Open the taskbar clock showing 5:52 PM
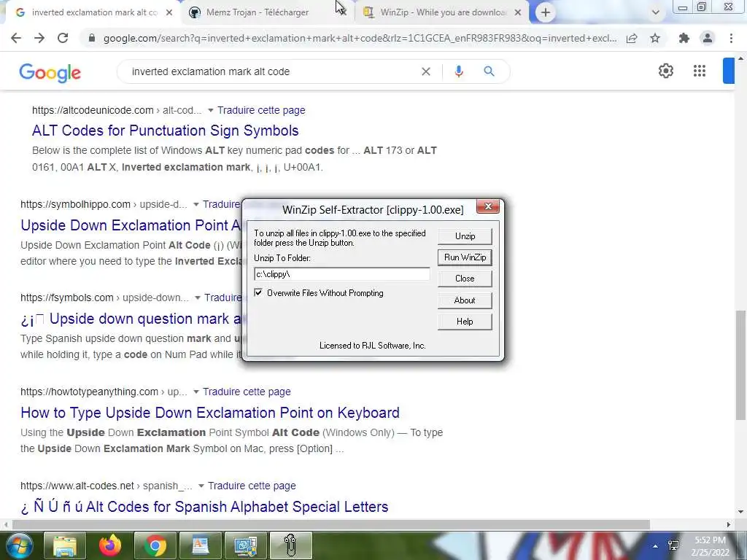The image size is (747, 560). tap(711, 546)
